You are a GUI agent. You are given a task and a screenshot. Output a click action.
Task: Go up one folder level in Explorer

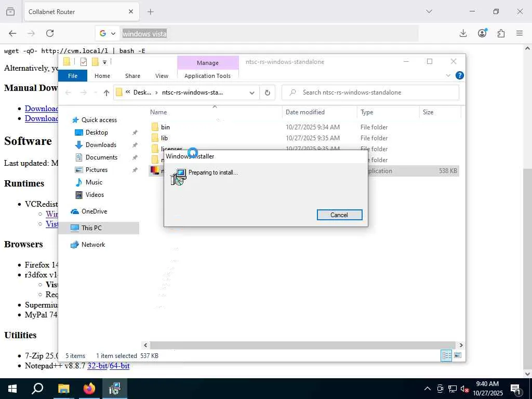point(106,92)
